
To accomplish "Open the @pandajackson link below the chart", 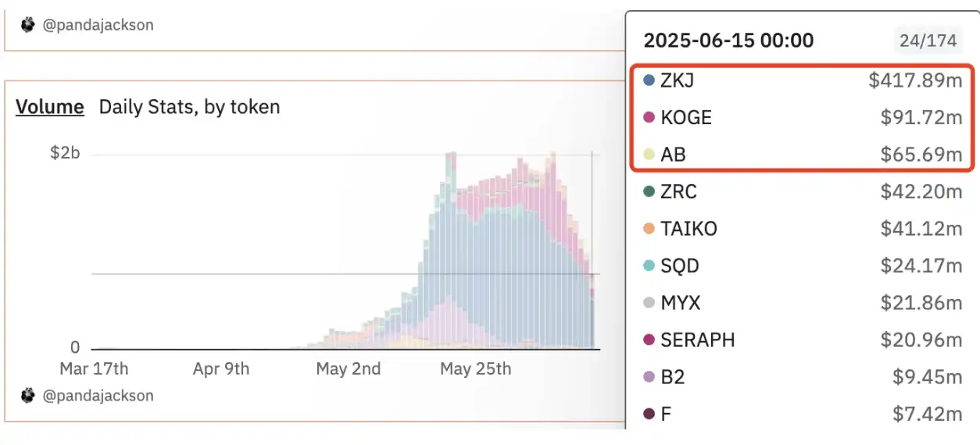I will click(98, 396).
